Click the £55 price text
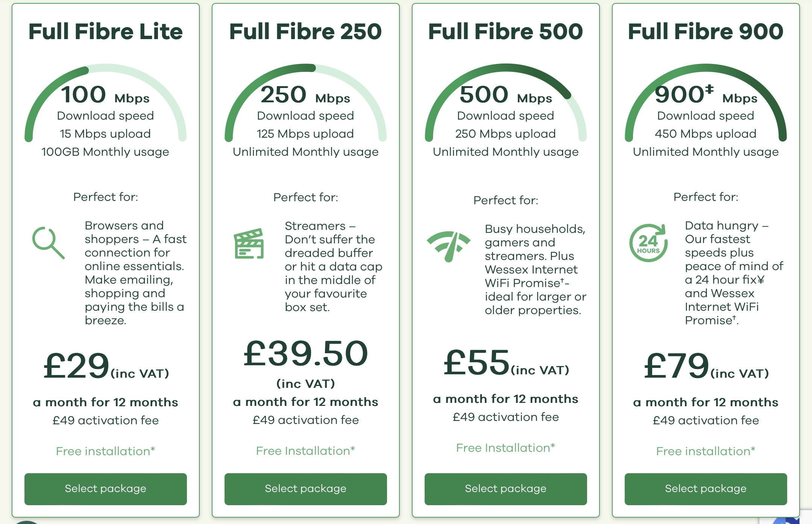Screen dimensions: 812x524 pos(477,362)
